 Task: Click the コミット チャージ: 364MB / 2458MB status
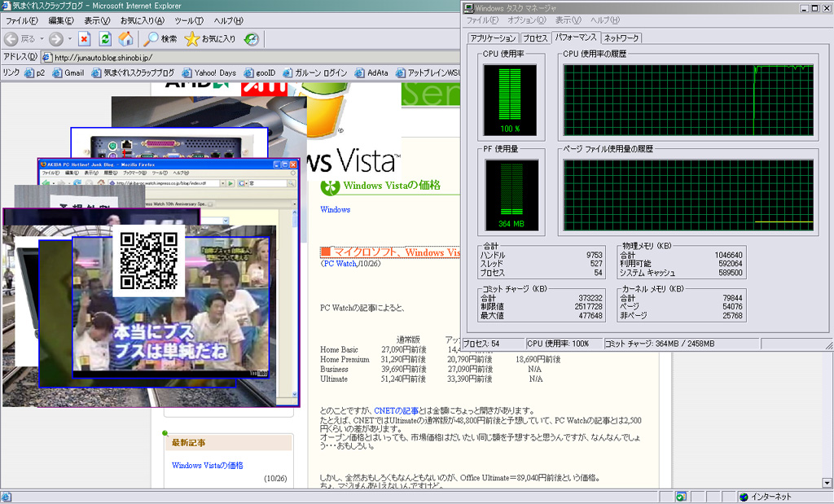pos(660,344)
